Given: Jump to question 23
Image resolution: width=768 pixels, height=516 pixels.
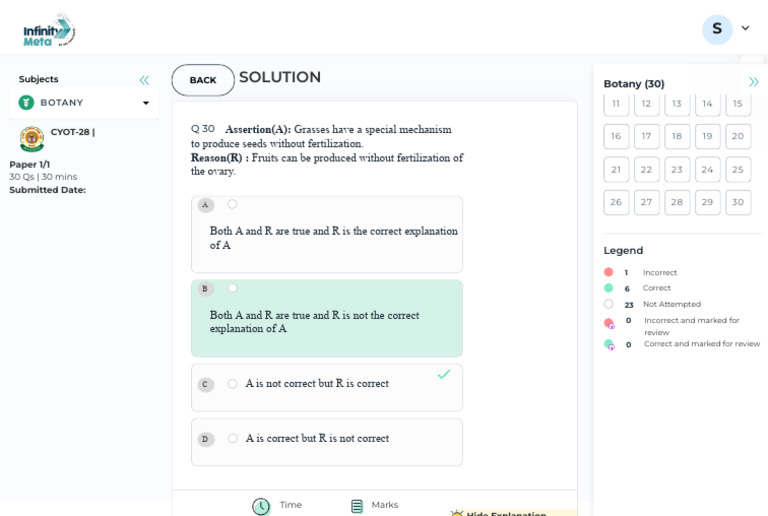Looking at the screenshot, I should pos(677,169).
